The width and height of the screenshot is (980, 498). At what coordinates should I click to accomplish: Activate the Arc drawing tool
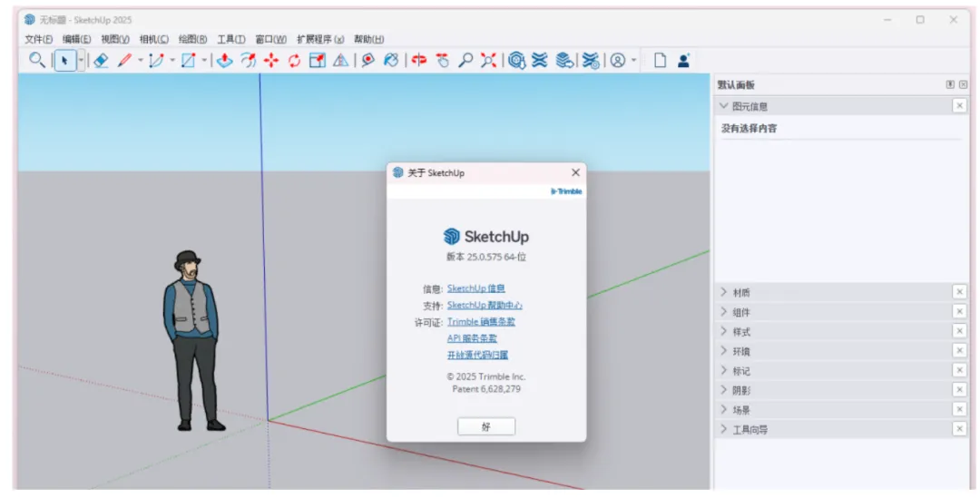[x=156, y=60]
